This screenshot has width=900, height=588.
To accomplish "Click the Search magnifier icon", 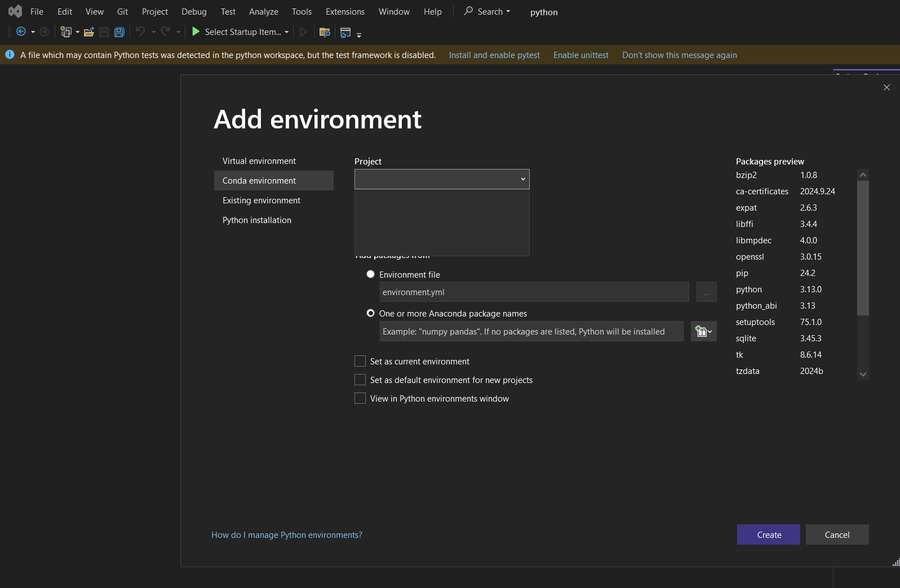I will 468,11.
